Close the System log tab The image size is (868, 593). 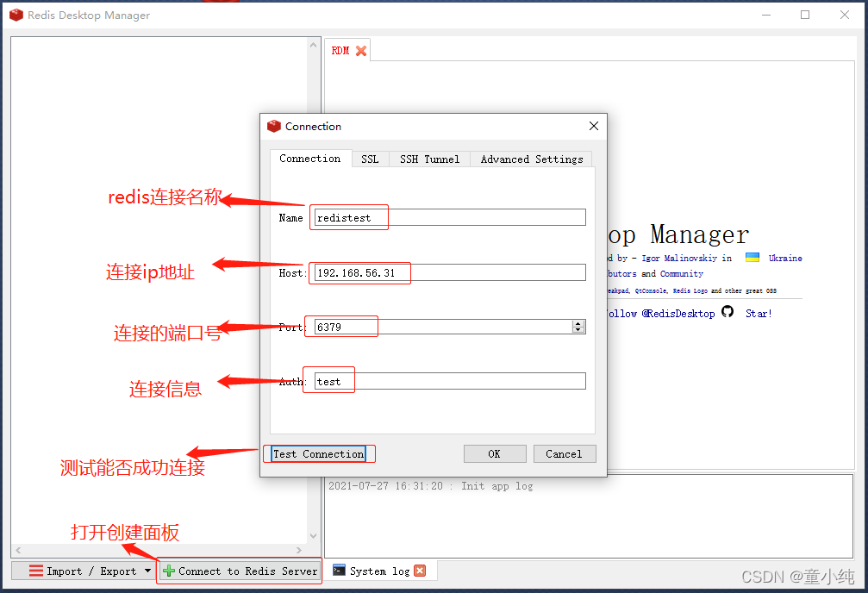tap(419, 570)
